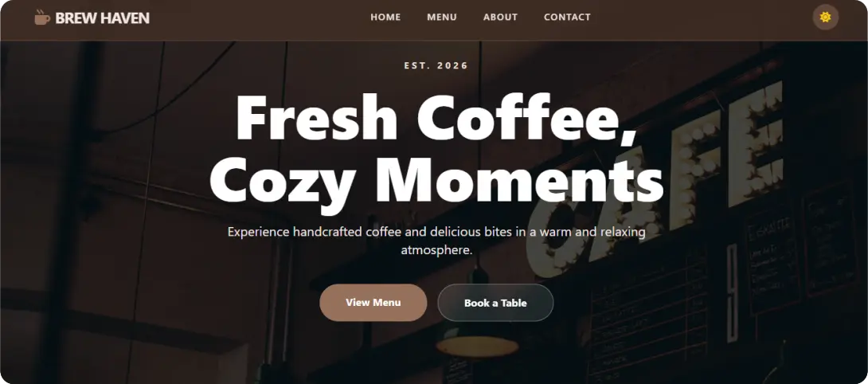Click the View Menu button
The height and width of the screenshot is (384, 868).
point(373,303)
